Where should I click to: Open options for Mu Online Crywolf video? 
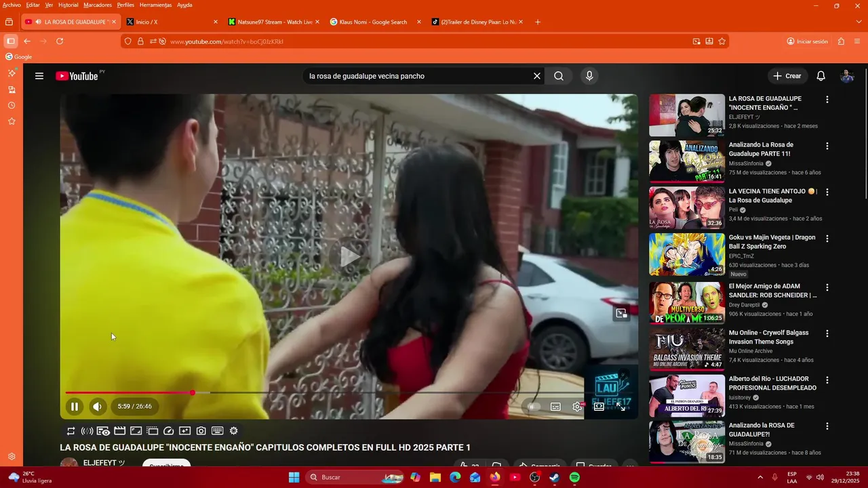[827, 333]
